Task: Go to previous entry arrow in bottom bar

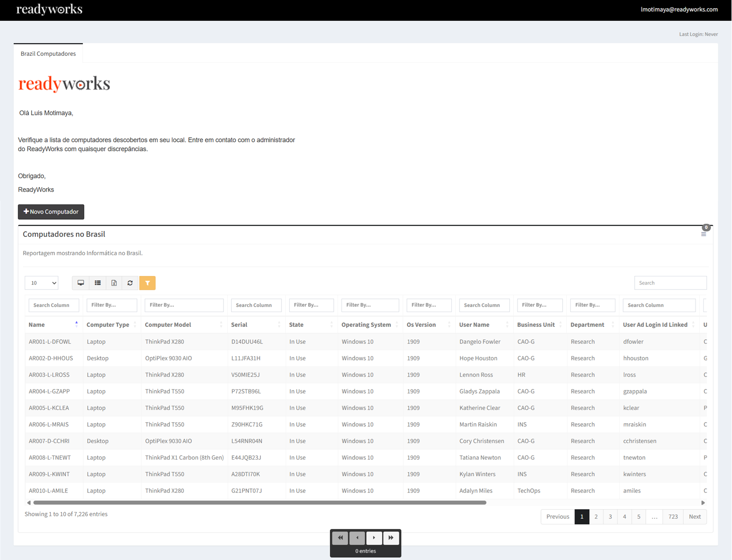Action: tap(357, 537)
